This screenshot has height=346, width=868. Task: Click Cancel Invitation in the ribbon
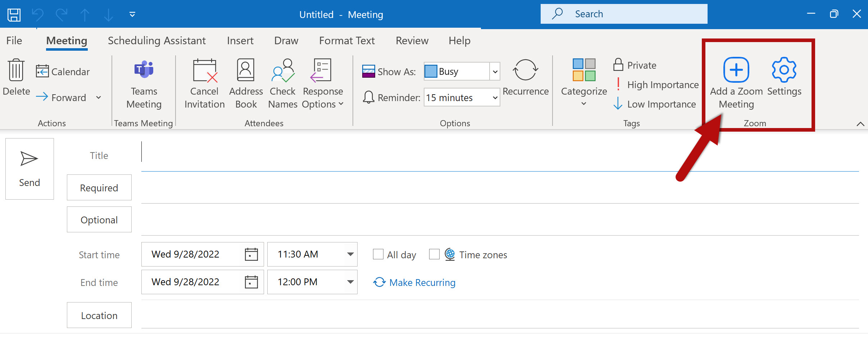(x=204, y=71)
